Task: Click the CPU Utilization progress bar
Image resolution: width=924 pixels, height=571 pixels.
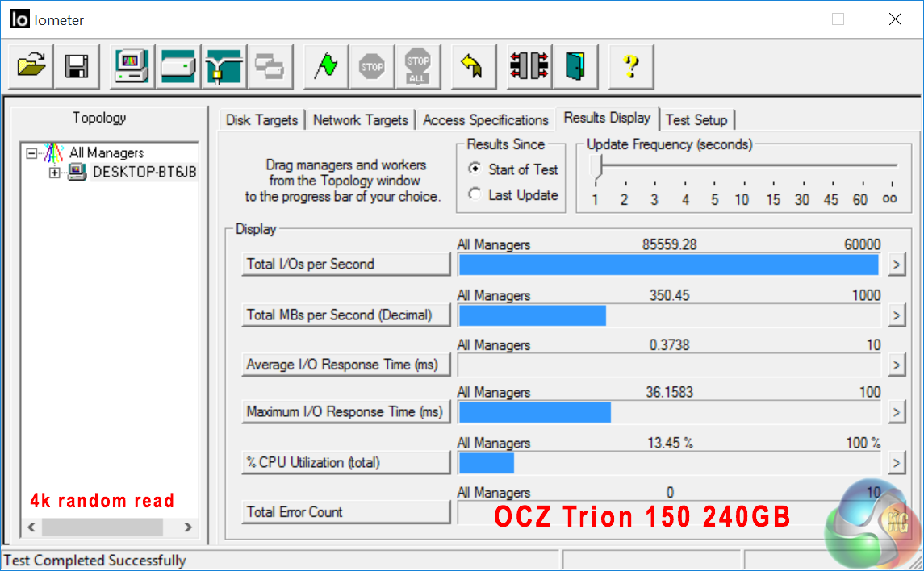Action: tap(669, 463)
